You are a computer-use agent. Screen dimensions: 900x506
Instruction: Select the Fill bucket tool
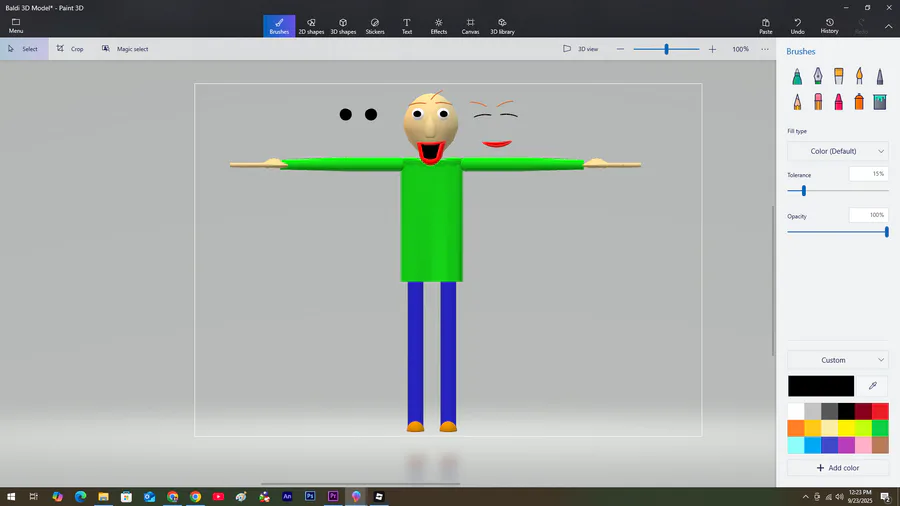pyautogui.click(x=880, y=102)
